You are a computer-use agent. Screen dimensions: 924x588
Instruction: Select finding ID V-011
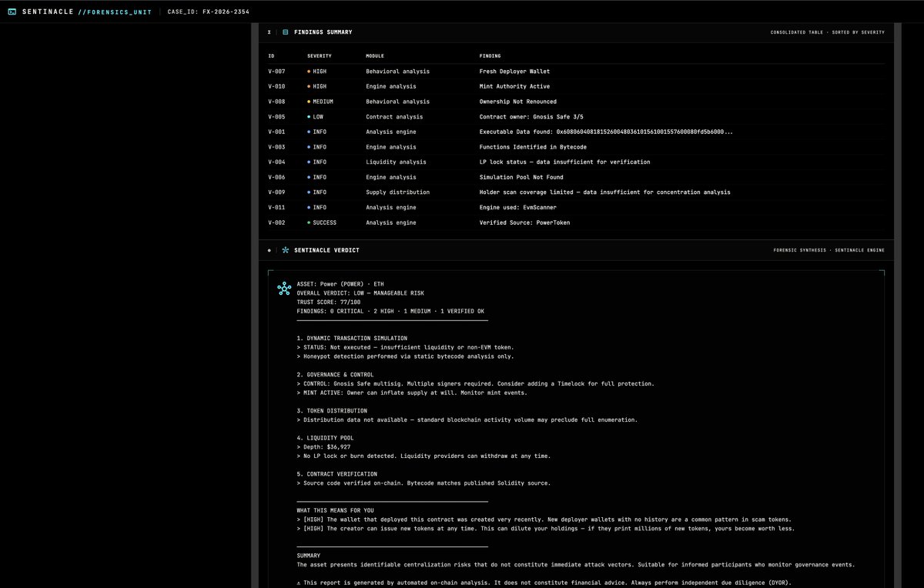click(276, 208)
